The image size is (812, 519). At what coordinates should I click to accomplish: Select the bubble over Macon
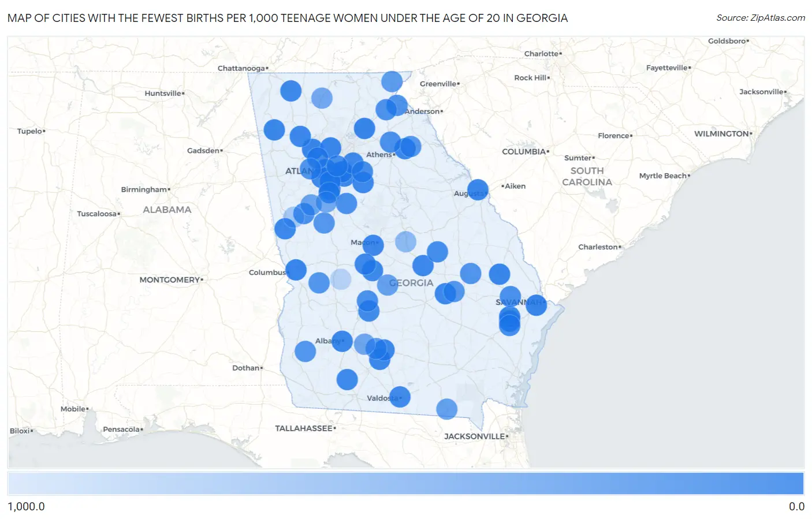tap(373, 245)
